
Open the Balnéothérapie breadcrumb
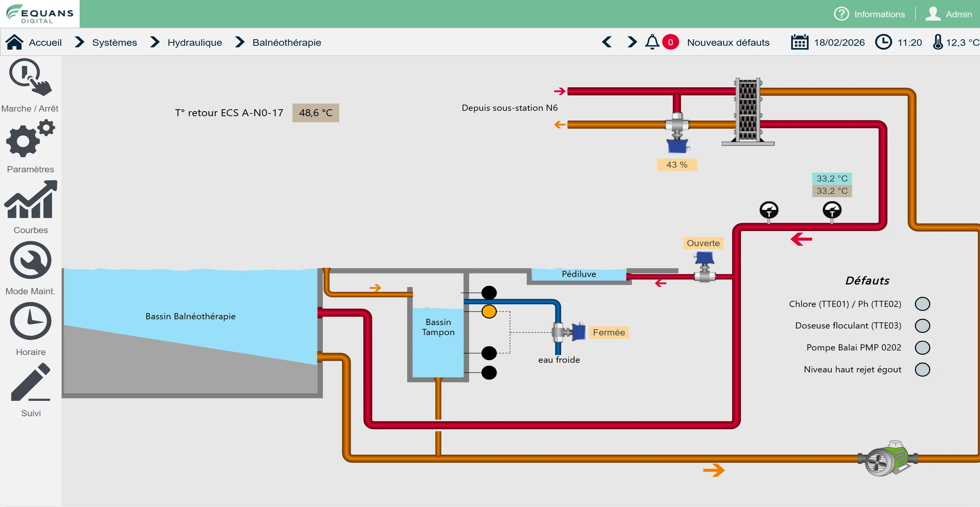(287, 42)
